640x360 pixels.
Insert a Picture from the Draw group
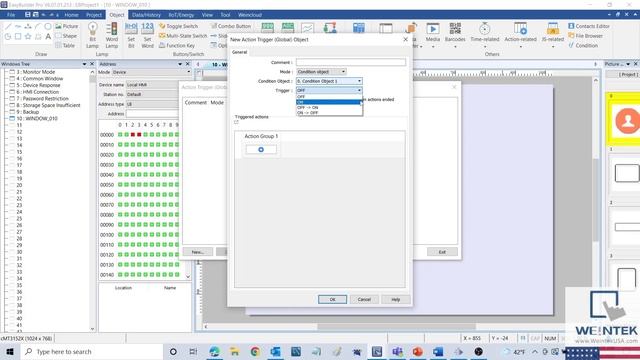click(67, 26)
